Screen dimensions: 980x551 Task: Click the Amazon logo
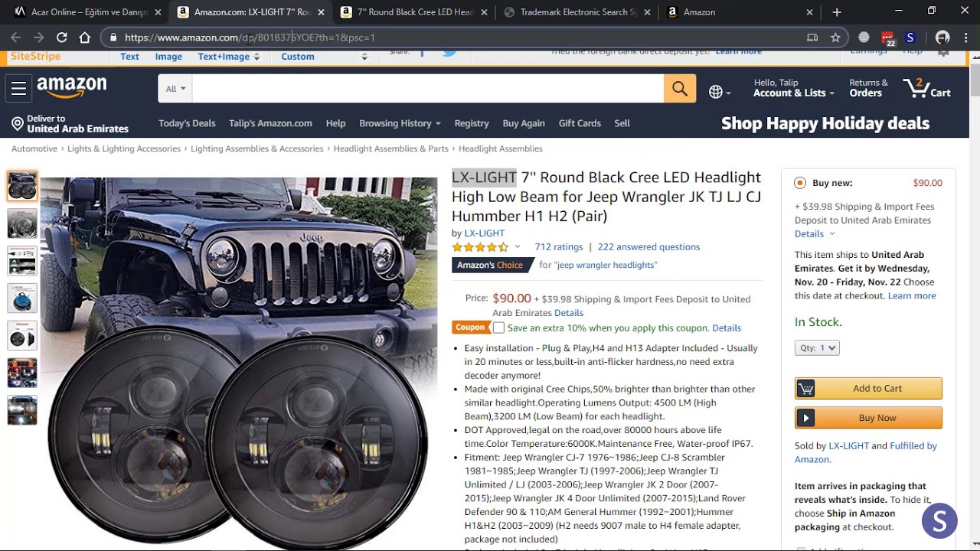[x=72, y=88]
